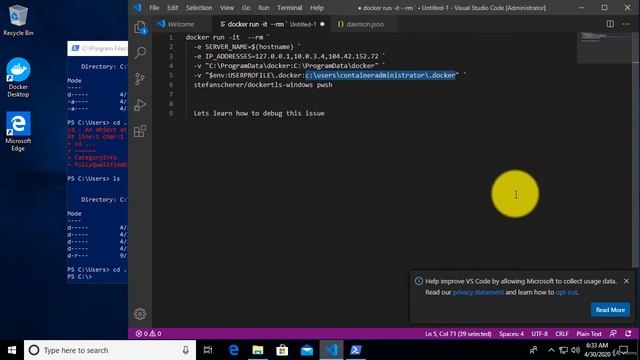Open the Extensions view
The width and height of the screenshot is (640, 360).
[x=140, y=131]
